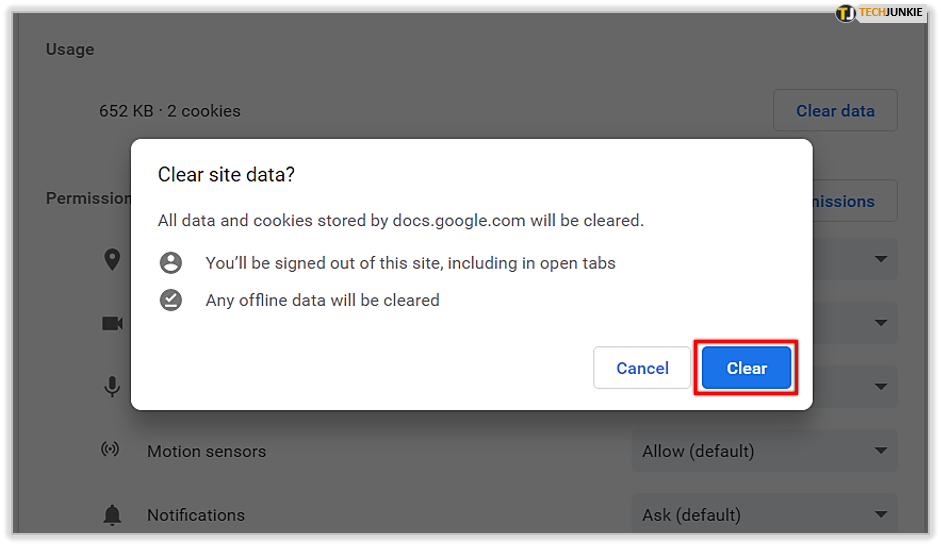Click the offline data checkmark icon
Screen dimensions: 941x546
coord(171,300)
